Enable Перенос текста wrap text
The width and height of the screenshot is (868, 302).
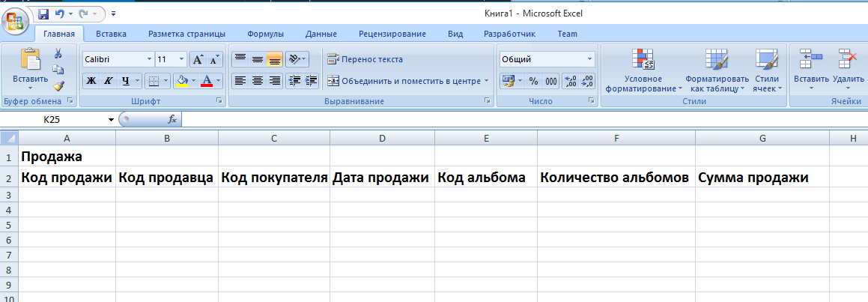coord(365,59)
